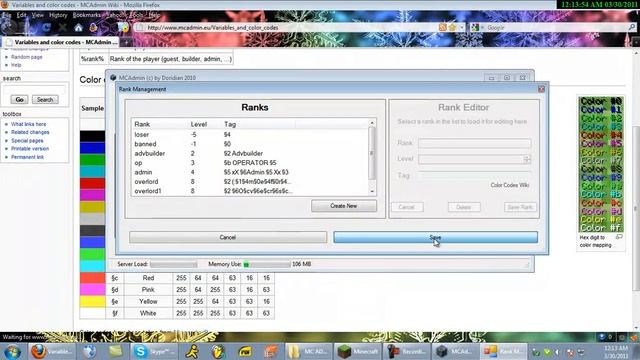Open the Minecraft taskbar item
This screenshot has width=640, height=360.
(358, 351)
